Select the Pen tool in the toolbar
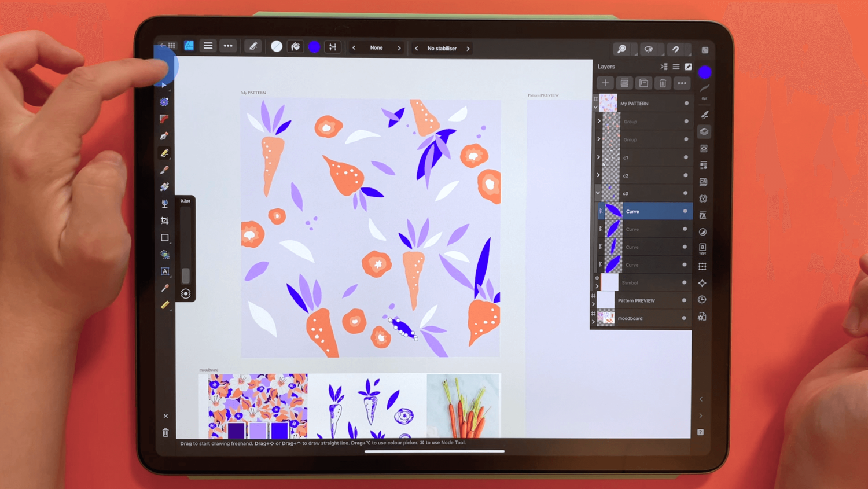This screenshot has height=489, width=868. pyautogui.click(x=164, y=135)
